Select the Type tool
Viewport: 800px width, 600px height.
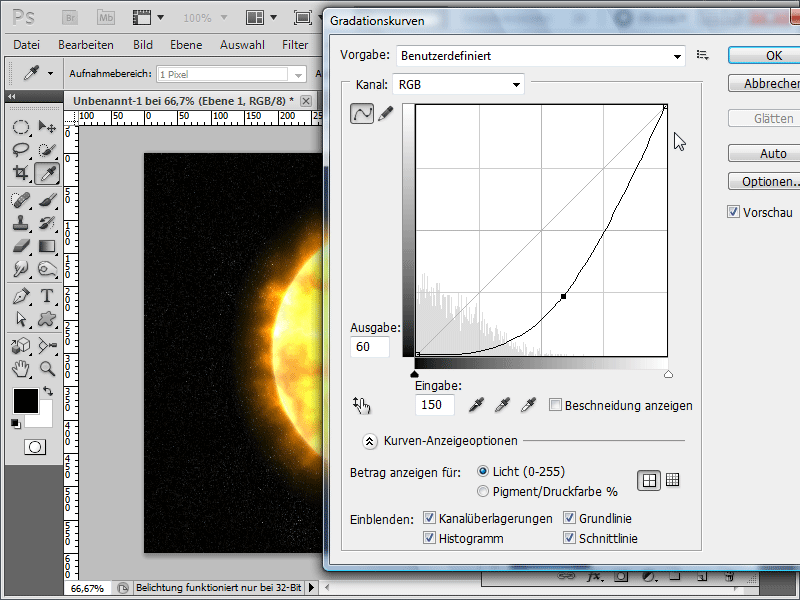point(47,296)
